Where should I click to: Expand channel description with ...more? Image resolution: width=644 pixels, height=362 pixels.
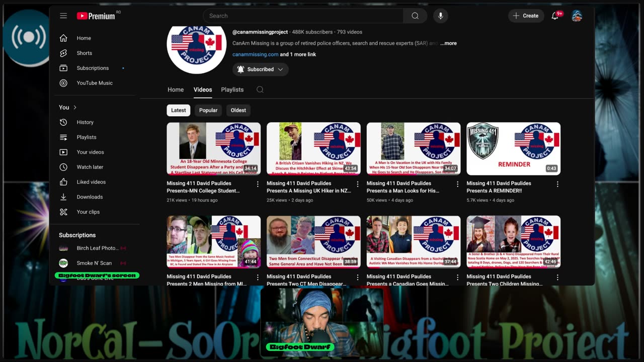[x=448, y=43]
